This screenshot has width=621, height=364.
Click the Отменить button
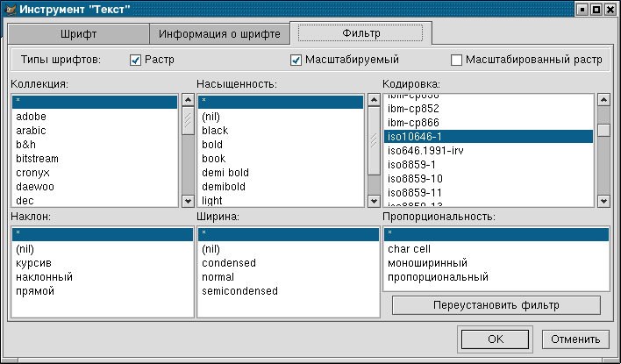click(x=575, y=339)
